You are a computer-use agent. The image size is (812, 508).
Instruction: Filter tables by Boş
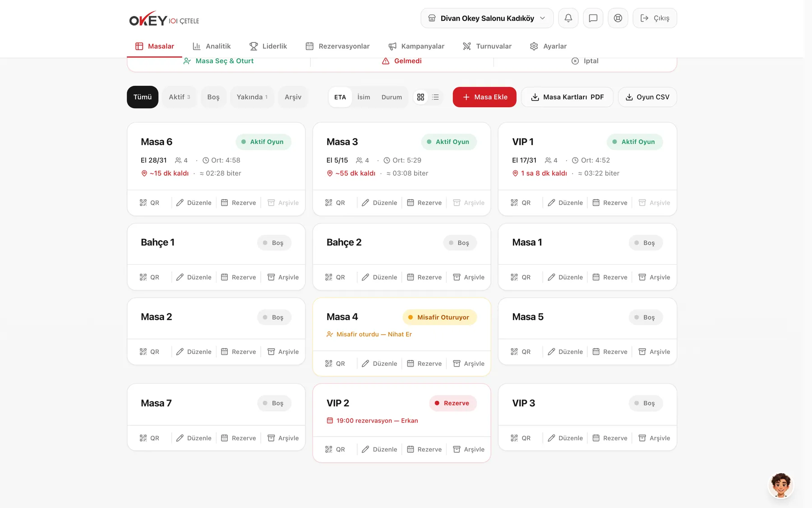tap(213, 97)
